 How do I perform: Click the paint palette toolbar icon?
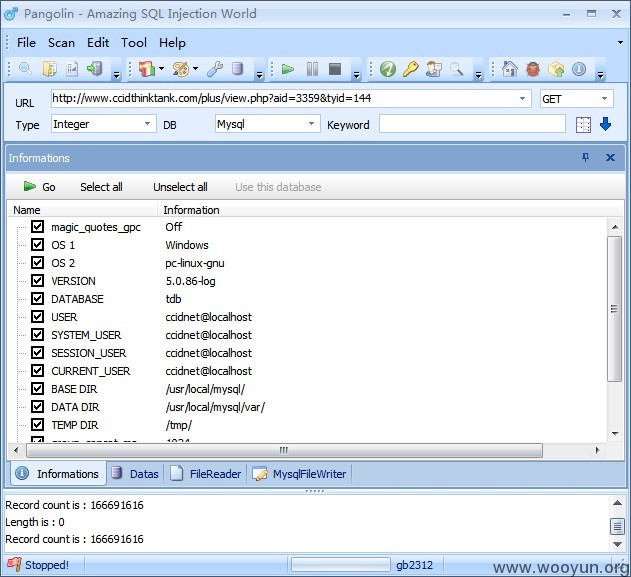click(181, 69)
